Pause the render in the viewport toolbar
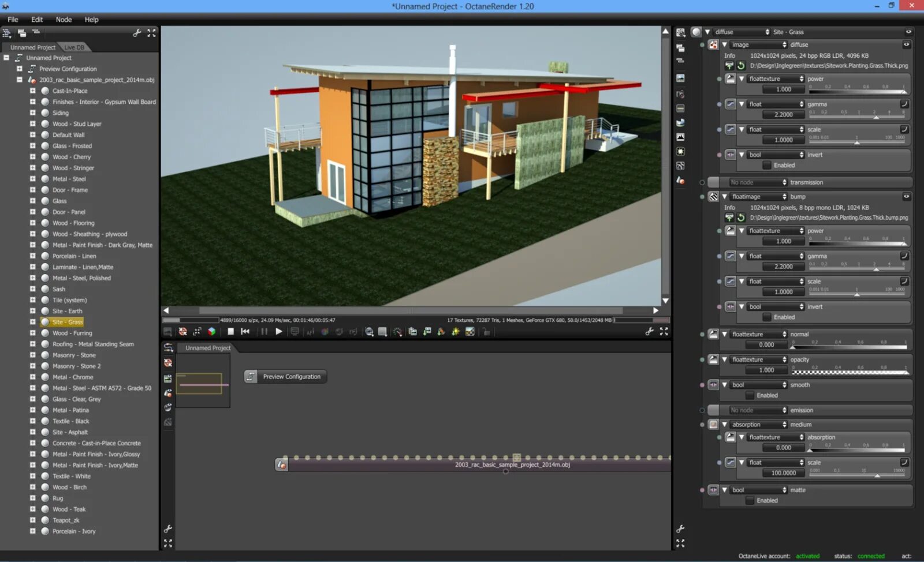Viewport: 924px width, 562px height. (x=264, y=331)
